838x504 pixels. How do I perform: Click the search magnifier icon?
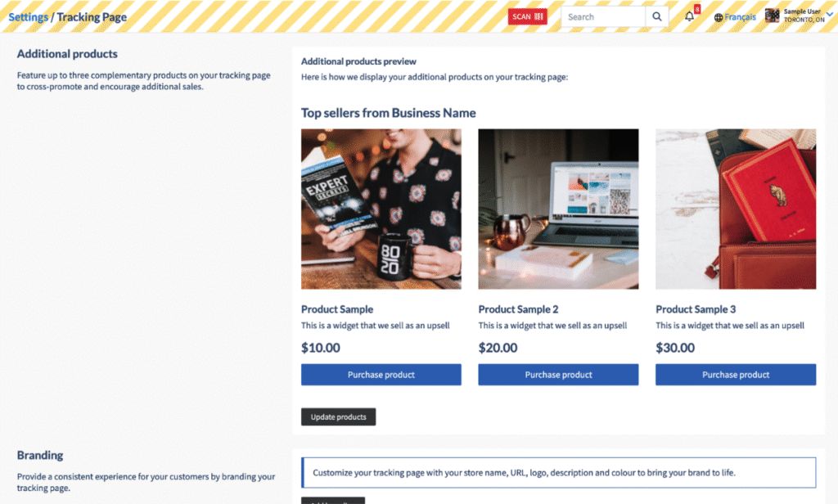click(657, 16)
